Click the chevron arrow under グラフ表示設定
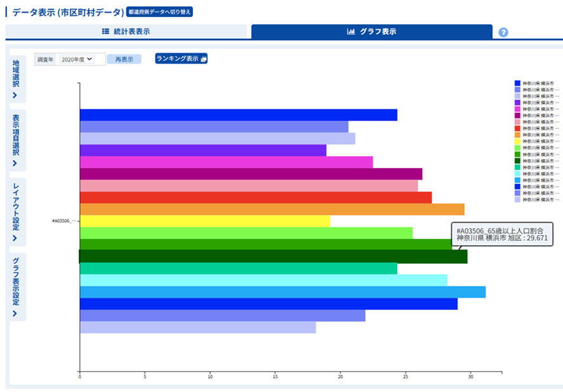 [x=16, y=313]
